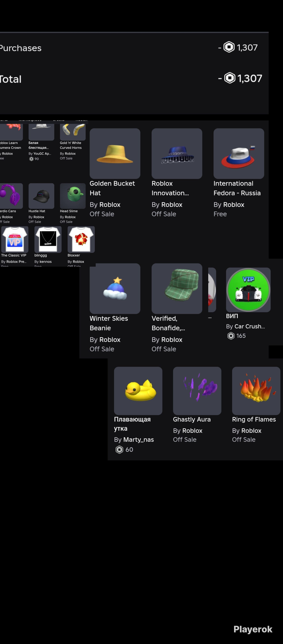
Task: Open the Ring of Flames thumbnail
Action: point(256,391)
